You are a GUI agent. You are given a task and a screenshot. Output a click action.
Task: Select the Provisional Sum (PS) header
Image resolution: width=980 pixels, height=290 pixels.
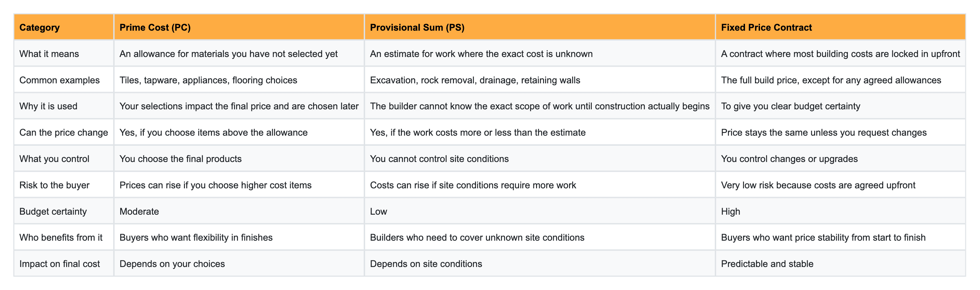tap(417, 27)
